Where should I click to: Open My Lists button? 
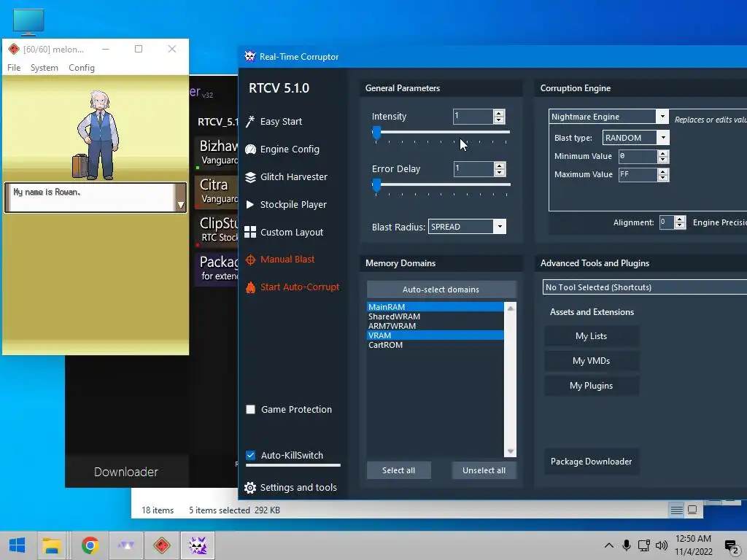[592, 336]
